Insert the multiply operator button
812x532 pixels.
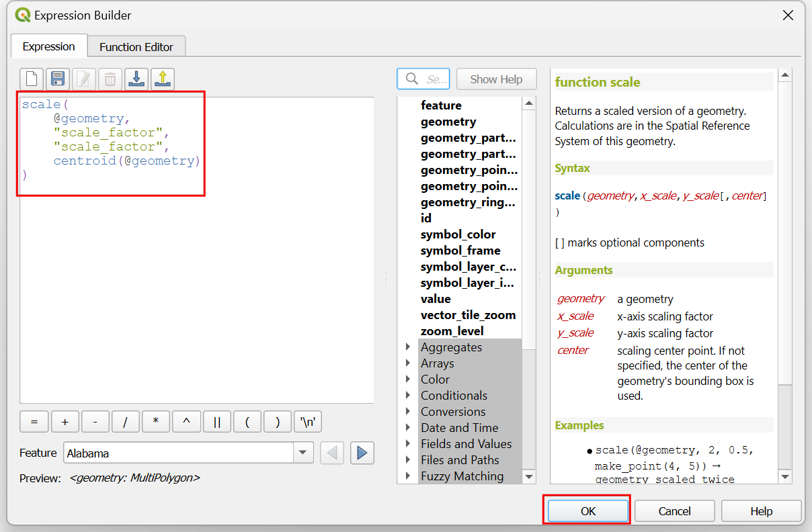pyautogui.click(x=156, y=422)
